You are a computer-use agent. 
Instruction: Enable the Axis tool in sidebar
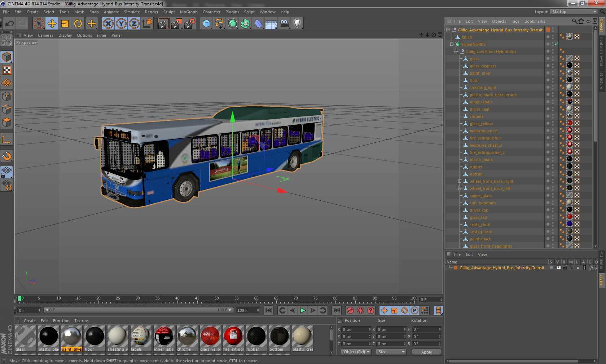pos(7,139)
